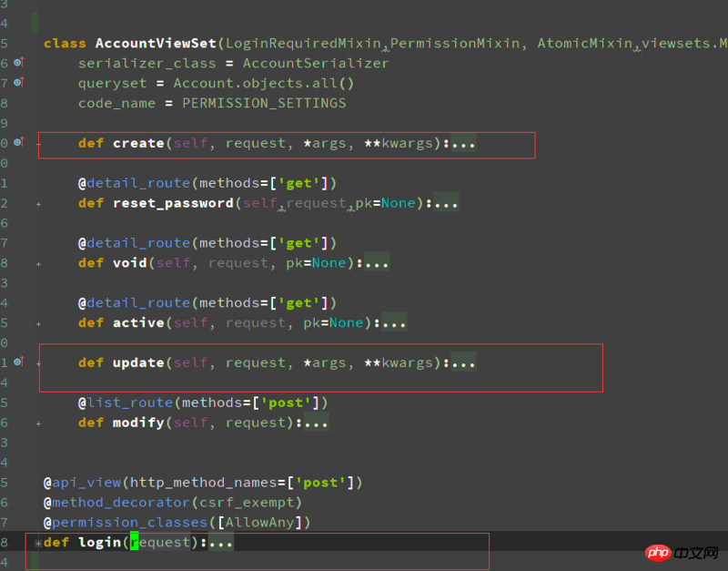Click the @method_decorator decorator
This screenshot has width=728, height=571.
(116, 503)
